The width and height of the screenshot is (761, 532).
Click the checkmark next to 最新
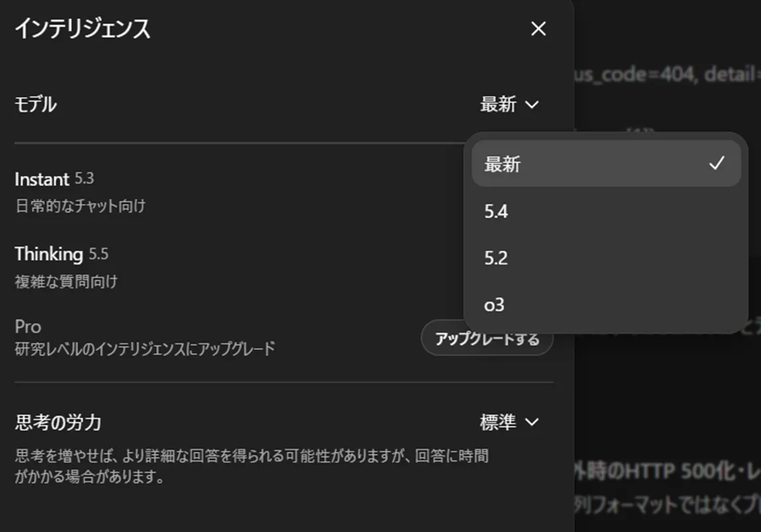[717, 163]
